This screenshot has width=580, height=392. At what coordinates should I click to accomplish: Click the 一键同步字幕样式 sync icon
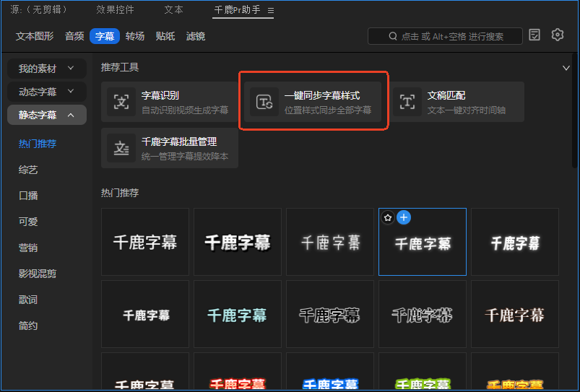click(x=264, y=102)
